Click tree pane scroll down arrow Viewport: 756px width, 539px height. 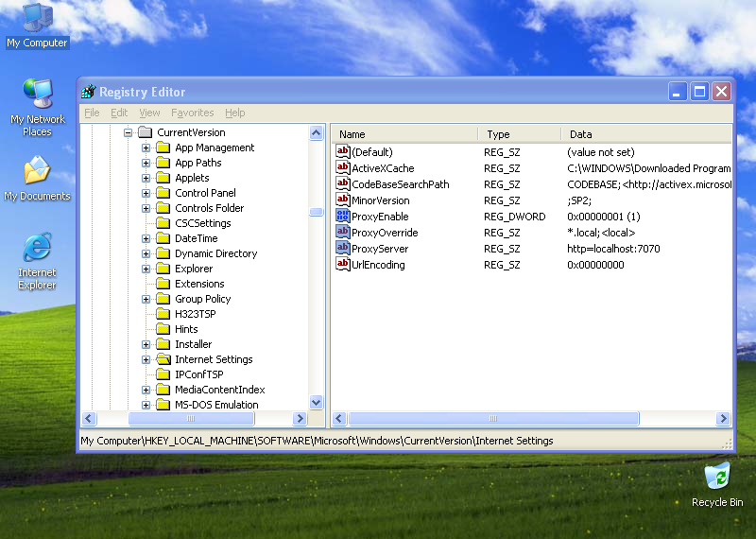(317, 402)
